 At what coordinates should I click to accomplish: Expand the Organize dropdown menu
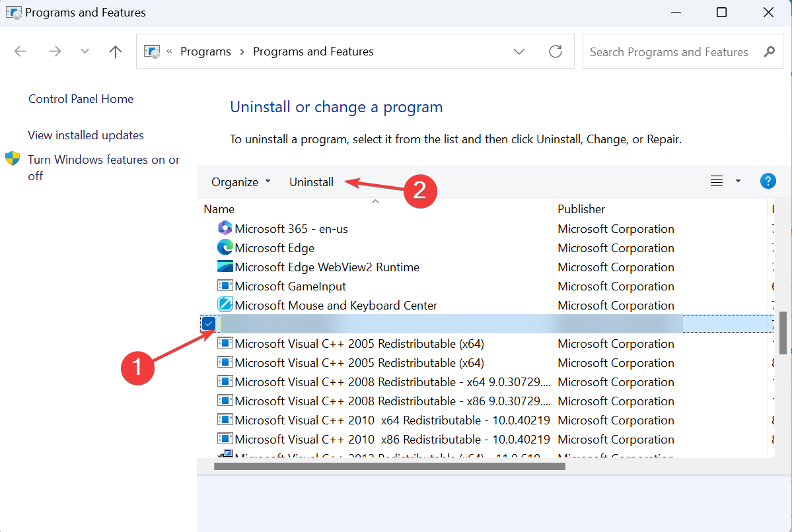(x=241, y=182)
